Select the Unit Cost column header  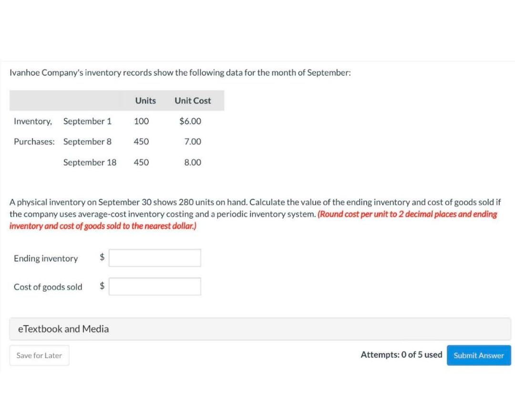(x=193, y=101)
